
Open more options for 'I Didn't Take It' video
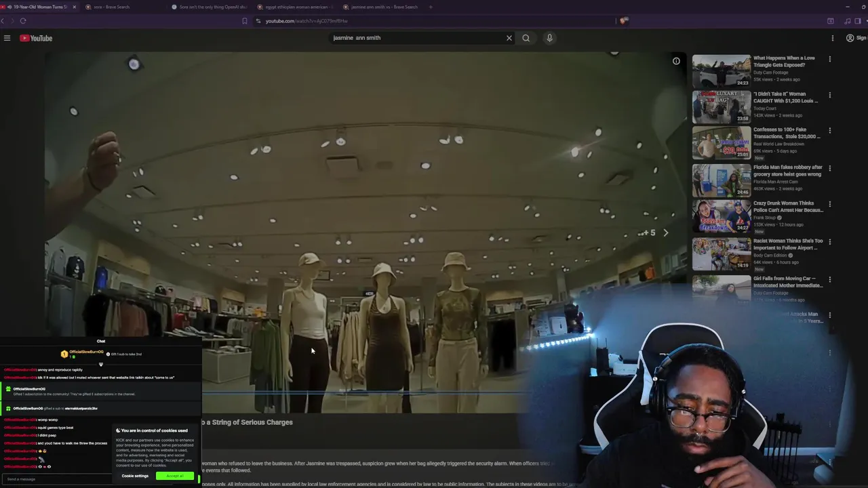830,95
